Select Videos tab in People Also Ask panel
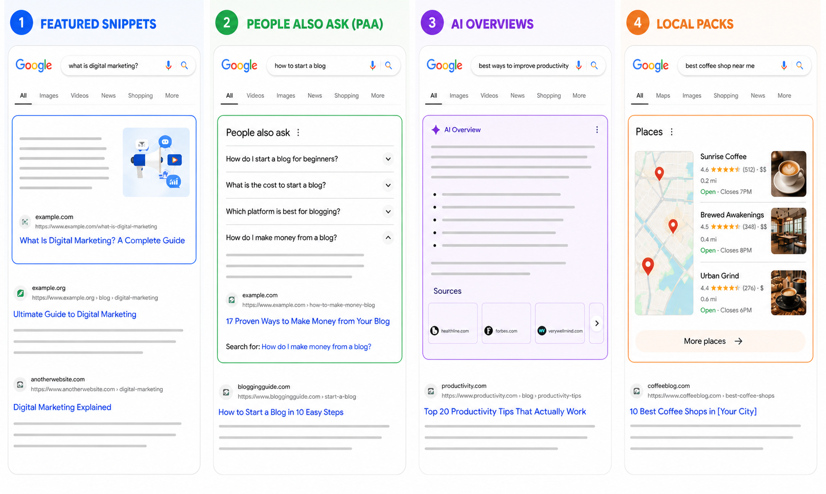 pyautogui.click(x=255, y=95)
